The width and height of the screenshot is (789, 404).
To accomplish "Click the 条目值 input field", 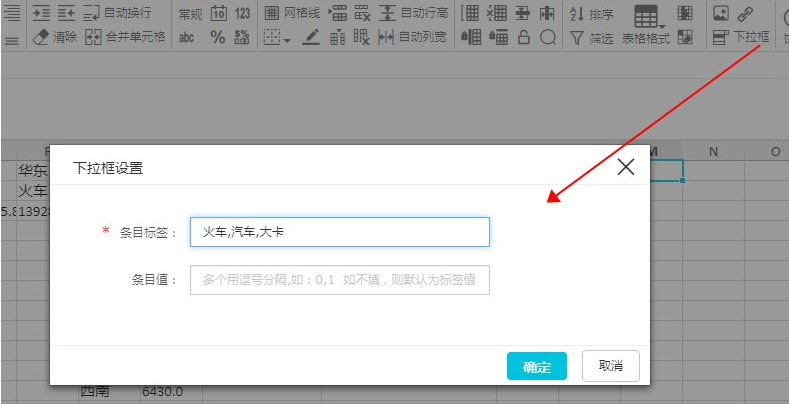I will pos(340,280).
